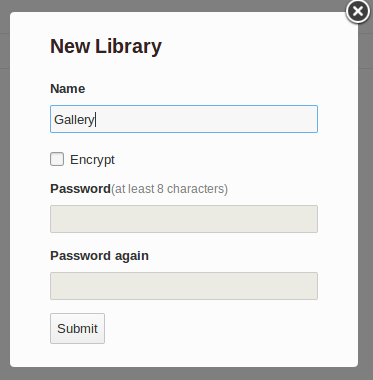Click the New Library heading

106,46
